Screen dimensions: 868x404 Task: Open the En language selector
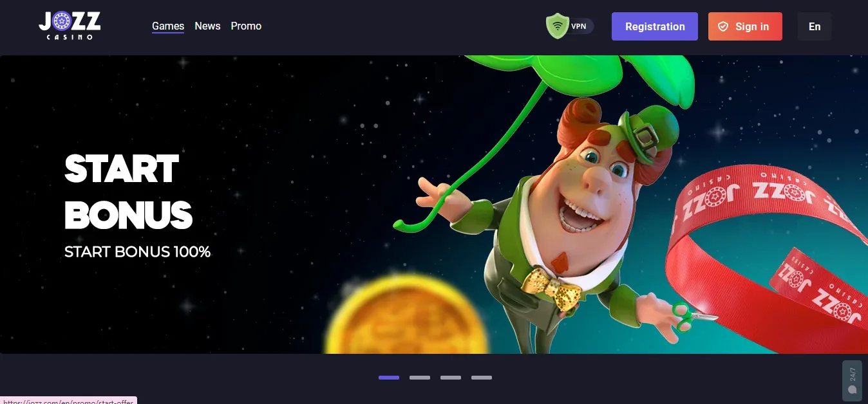(815, 26)
